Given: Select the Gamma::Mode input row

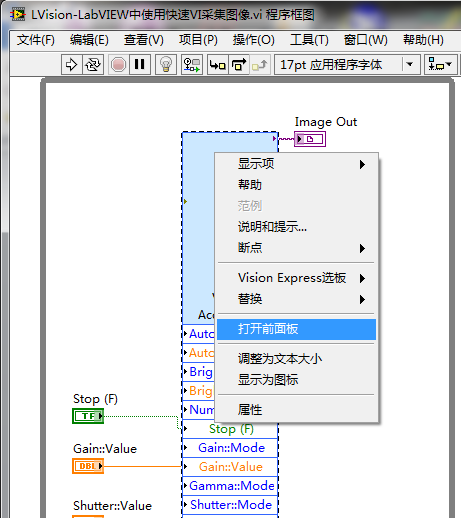Looking at the screenshot, I should coord(231,486).
